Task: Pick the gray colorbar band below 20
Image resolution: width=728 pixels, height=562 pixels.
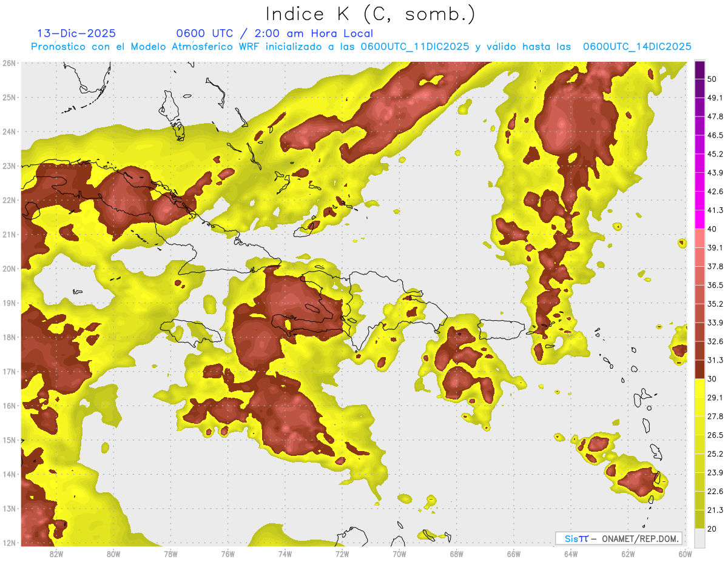Action: coord(699,538)
